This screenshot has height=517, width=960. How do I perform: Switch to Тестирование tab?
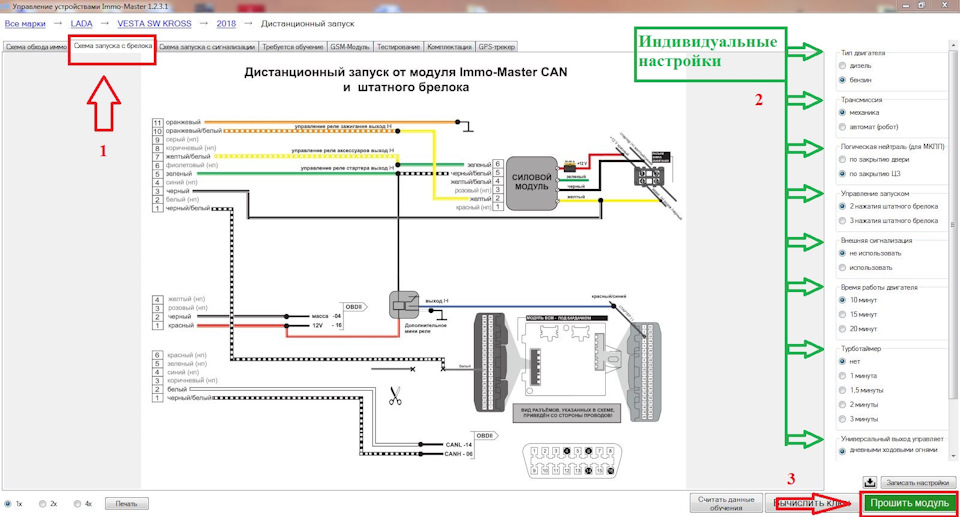coord(398,47)
